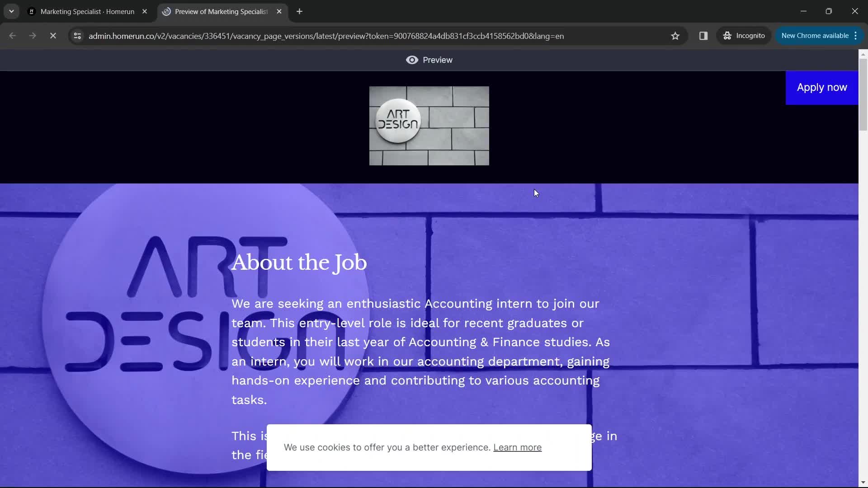Toggle the Preview mode display
This screenshot has height=488, width=868.
click(x=428, y=60)
